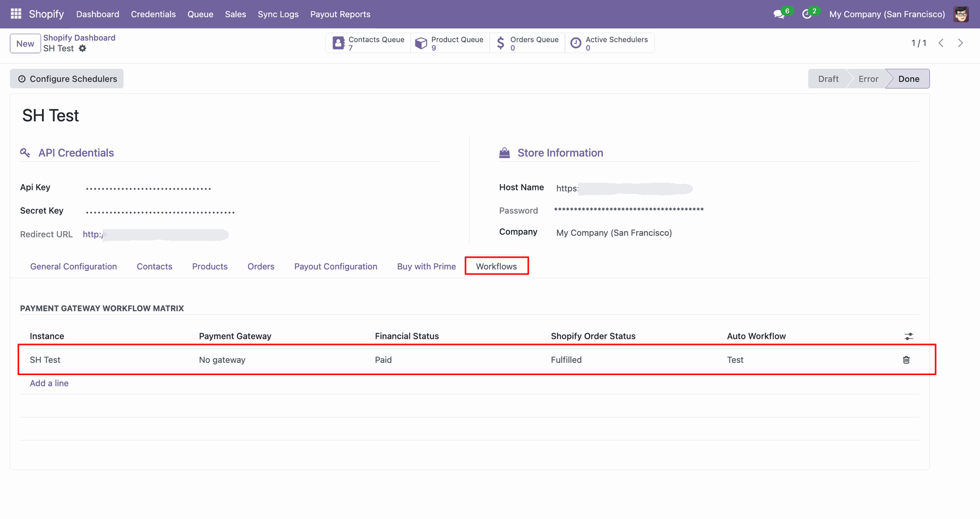The width and height of the screenshot is (980, 519).
Task: Open the Sync Logs menu
Action: coord(278,14)
